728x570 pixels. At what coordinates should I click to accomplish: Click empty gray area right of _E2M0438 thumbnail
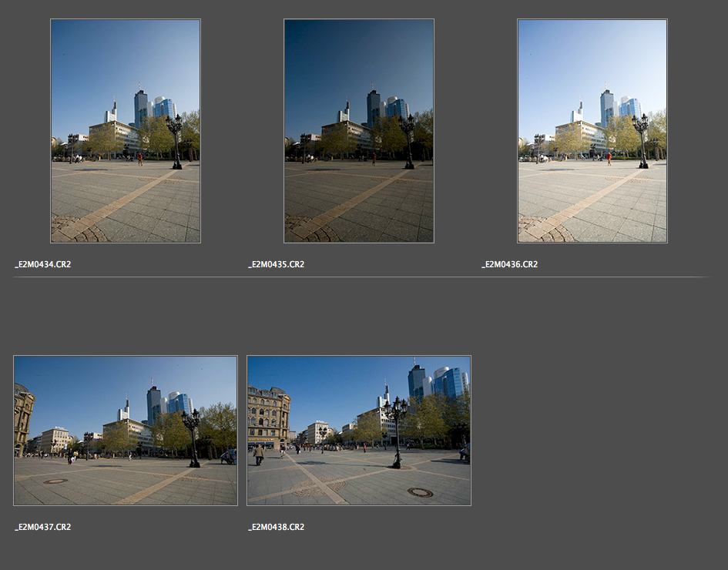click(x=593, y=431)
